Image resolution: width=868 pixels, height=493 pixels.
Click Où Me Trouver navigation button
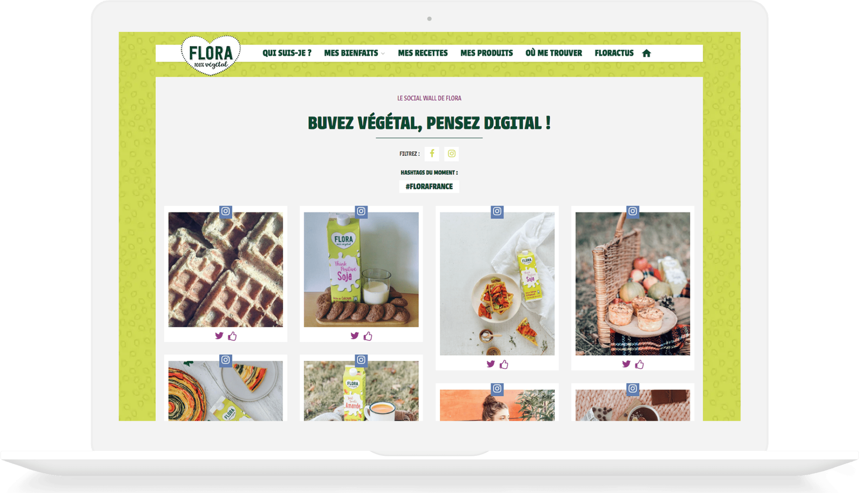[553, 53]
